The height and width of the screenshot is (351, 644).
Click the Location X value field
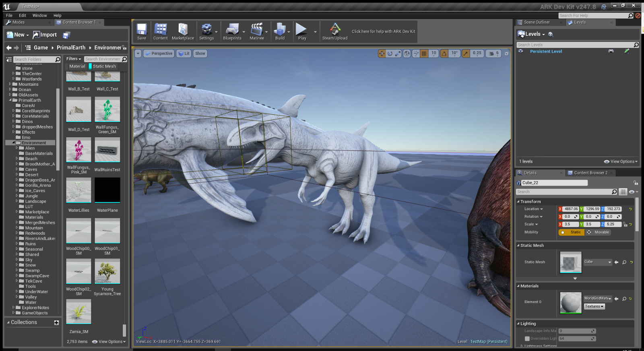[x=570, y=209]
